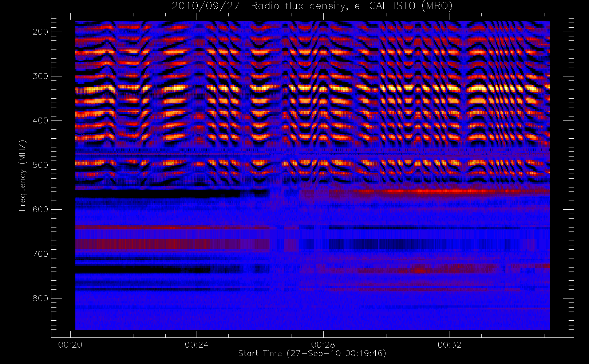Image resolution: width=589 pixels, height=364 pixels.
Task: Click the 600 frequency tick label
Action: tap(40, 209)
